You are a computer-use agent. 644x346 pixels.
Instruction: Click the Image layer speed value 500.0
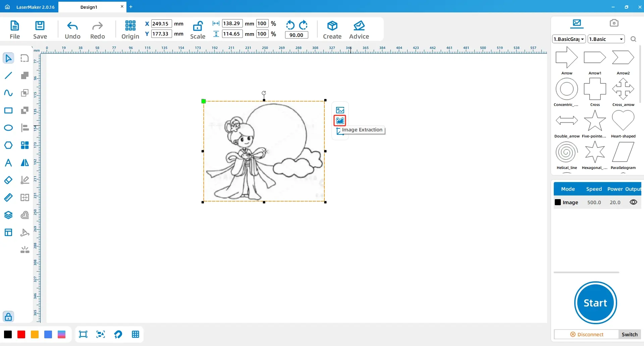pyautogui.click(x=594, y=203)
